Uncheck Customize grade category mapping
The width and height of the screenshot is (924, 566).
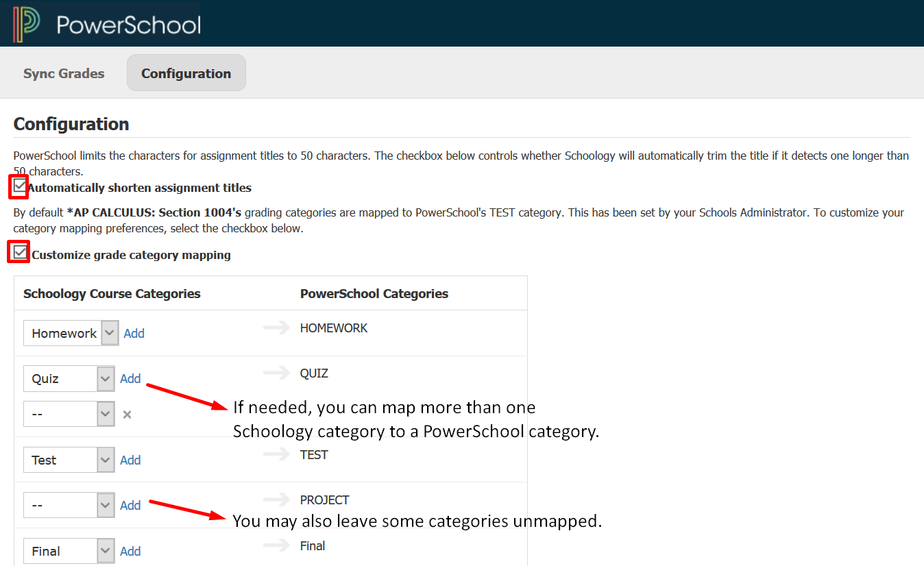click(x=20, y=253)
